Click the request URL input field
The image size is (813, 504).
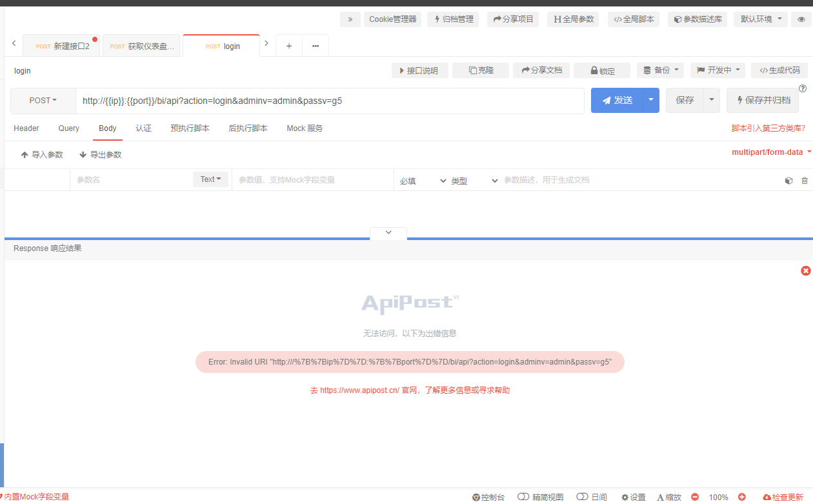[x=330, y=101]
